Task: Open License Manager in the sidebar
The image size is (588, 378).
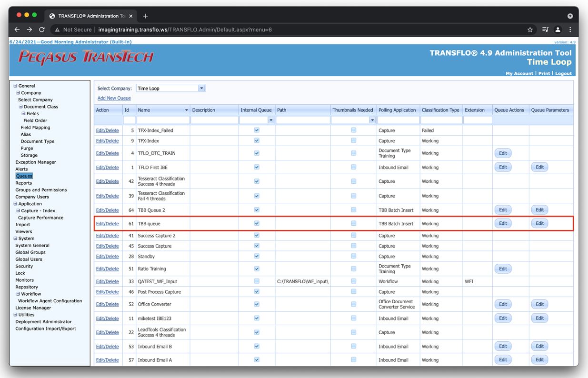Action: point(33,308)
